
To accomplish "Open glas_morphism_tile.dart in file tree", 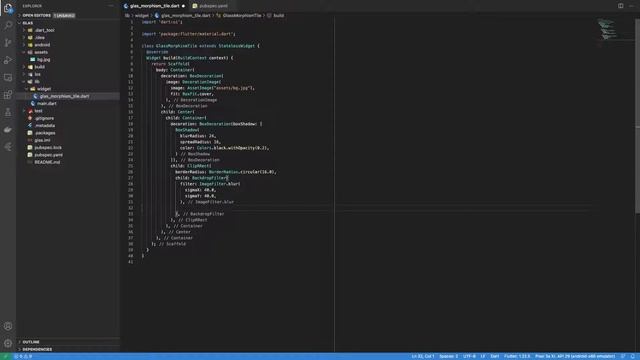I will (64, 96).
